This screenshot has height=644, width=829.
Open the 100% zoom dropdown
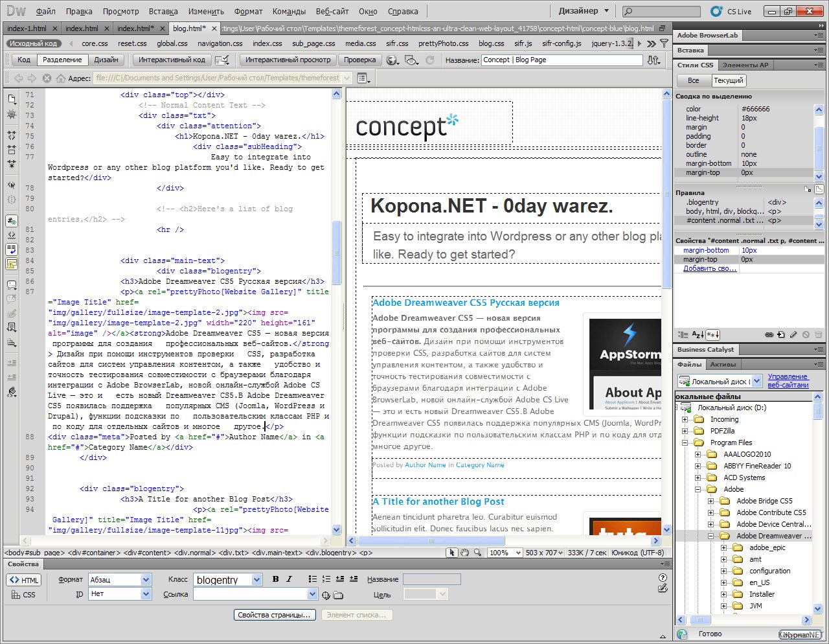click(505, 553)
